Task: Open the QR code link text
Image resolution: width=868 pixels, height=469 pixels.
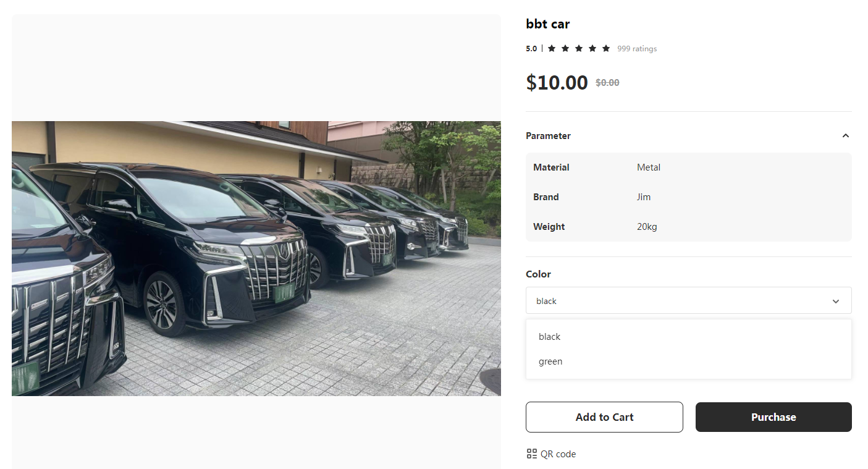Action: pos(558,454)
